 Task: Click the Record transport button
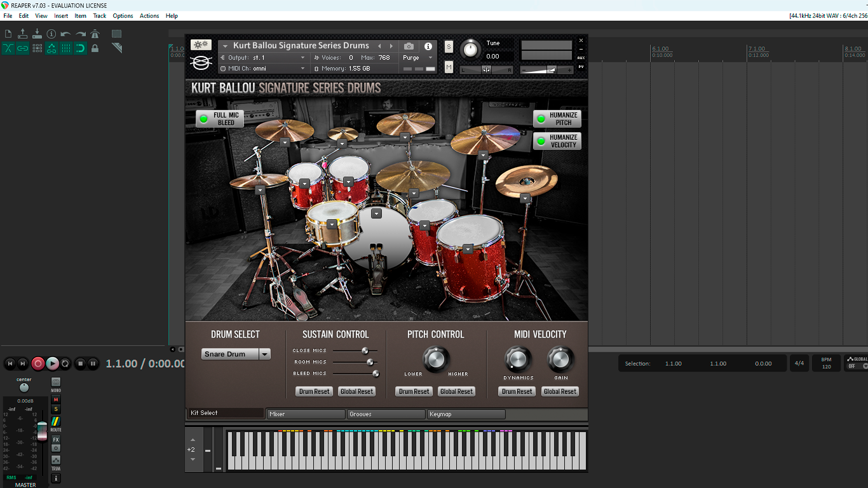point(38,363)
